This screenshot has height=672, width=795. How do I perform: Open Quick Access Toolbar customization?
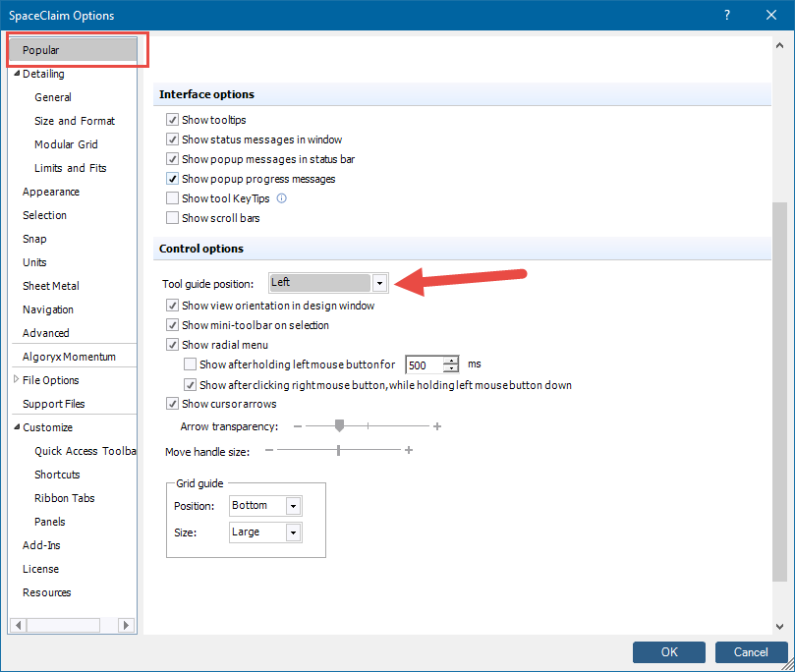(x=85, y=451)
